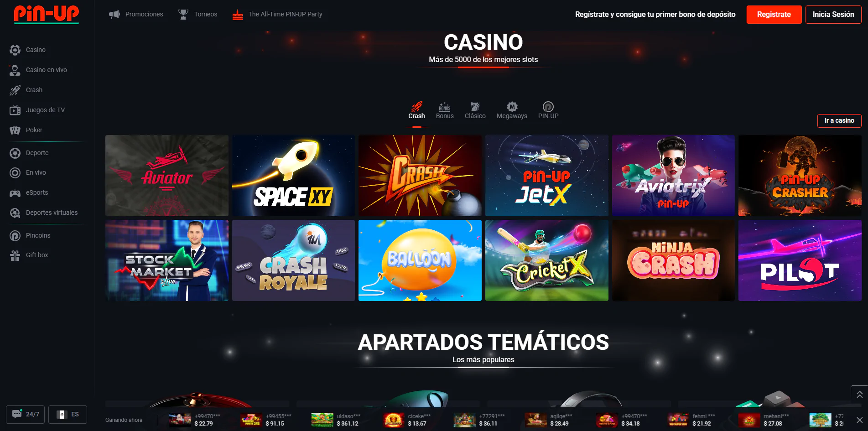Open the 24/7 support chat button
This screenshot has width=868, height=431.
click(26, 414)
